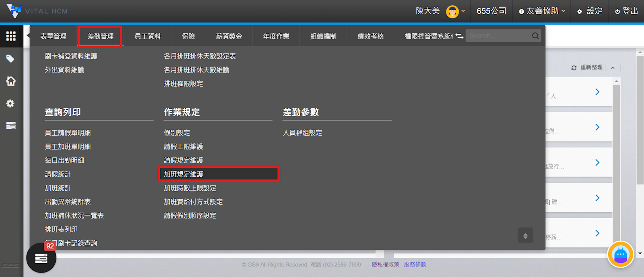Image resolution: width=644 pixels, height=277 pixels.
Task: Open the chatbot assistant icon
Action: click(x=620, y=254)
